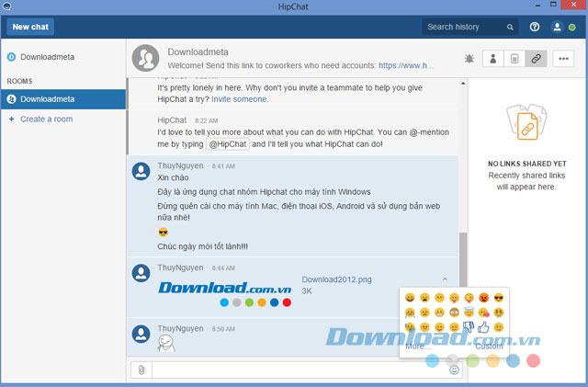
Task: Select the Downloadmeta room under ROOMS
Action: pyautogui.click(x=63, y=99)
